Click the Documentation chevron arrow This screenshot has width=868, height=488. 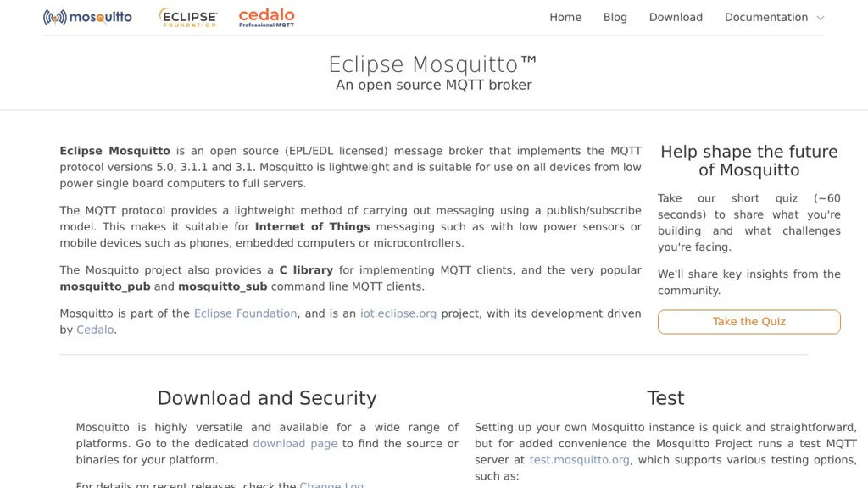tap(820, 18)
